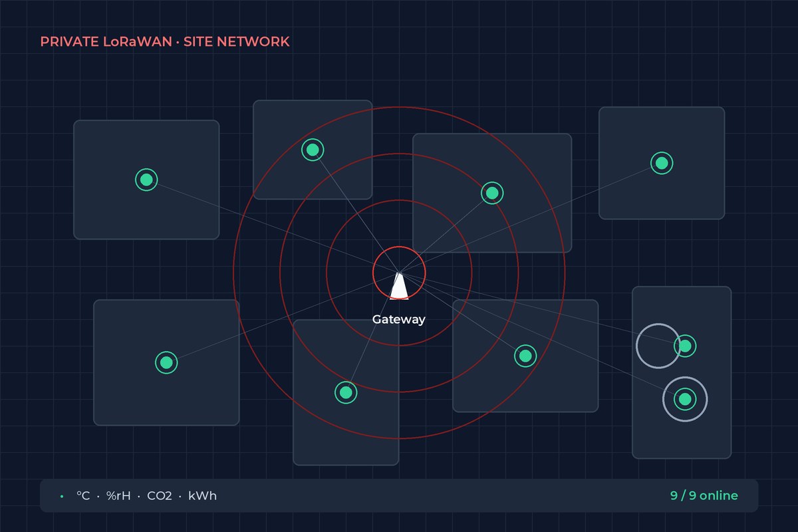798x532 pixels.
Task: Select the sensor node beside the empty grey ring
Action: pyautogui.click(x=685, y=346)
